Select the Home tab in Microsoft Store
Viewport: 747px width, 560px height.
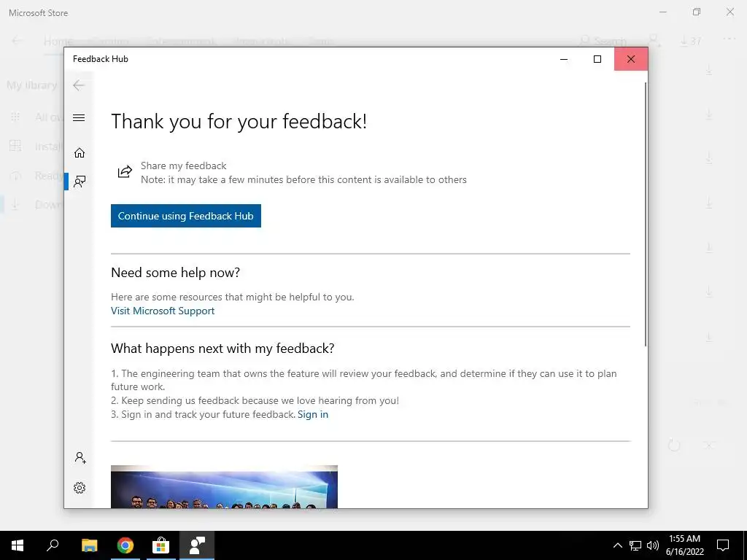[58, 42]
